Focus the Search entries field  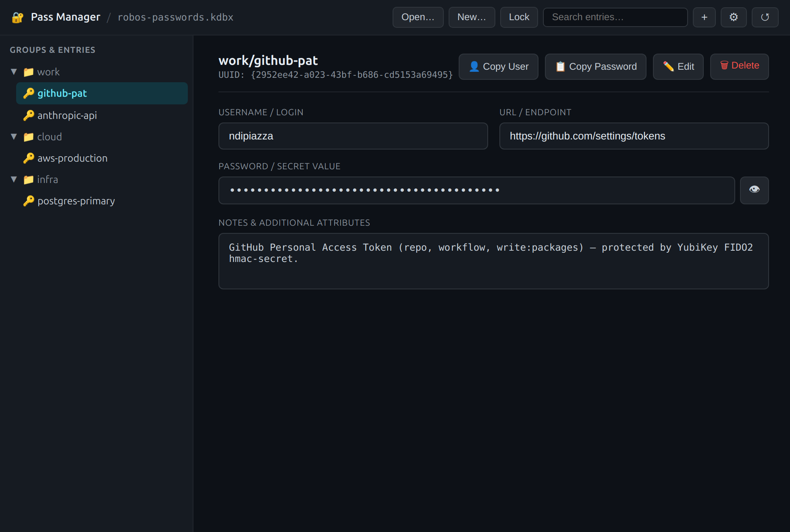pyautogui.click(x=615, y=17)
